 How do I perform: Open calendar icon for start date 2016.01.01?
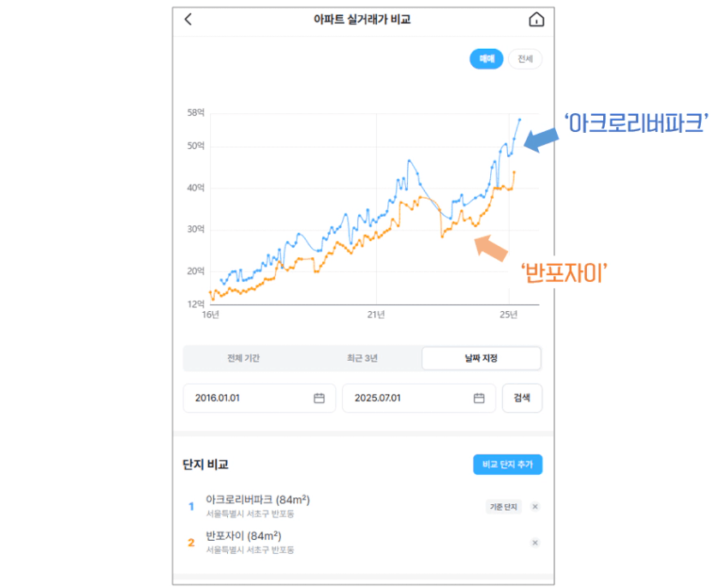tap(319, 399)
